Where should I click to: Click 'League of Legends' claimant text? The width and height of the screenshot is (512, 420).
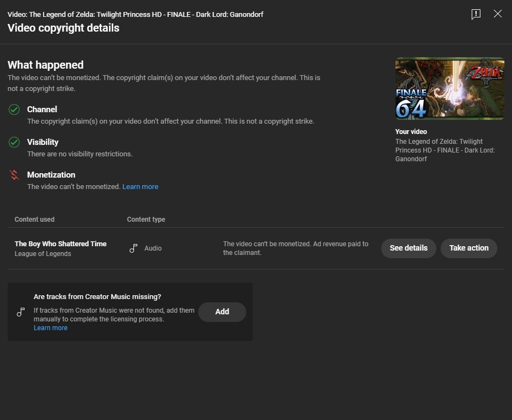(x=43, y=254)
